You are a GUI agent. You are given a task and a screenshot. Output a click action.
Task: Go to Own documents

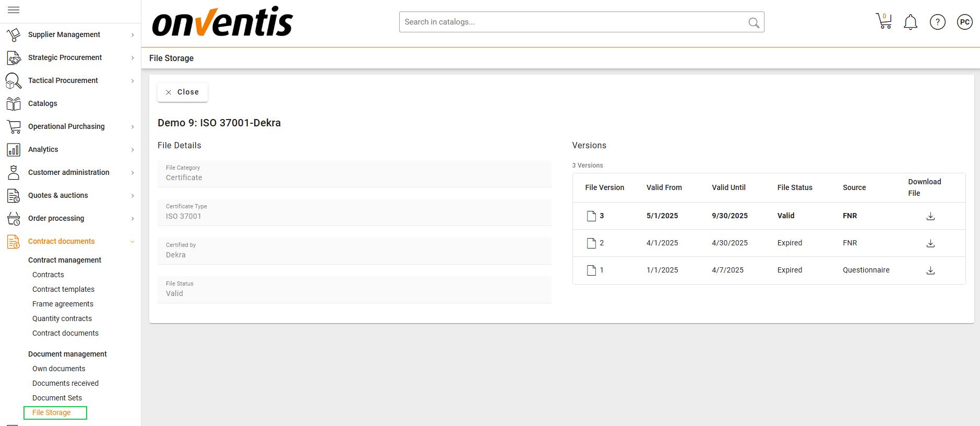[58, 369]
